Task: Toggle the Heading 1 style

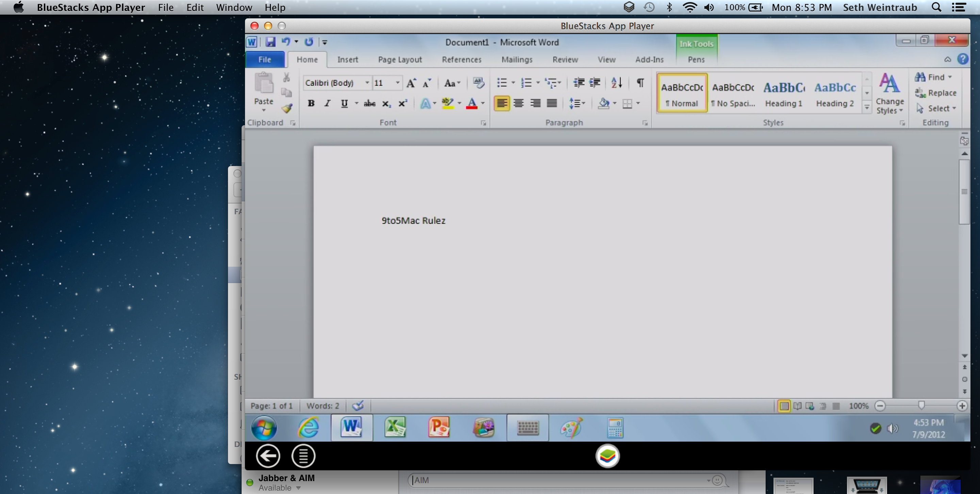Action: tap(783, 93)
